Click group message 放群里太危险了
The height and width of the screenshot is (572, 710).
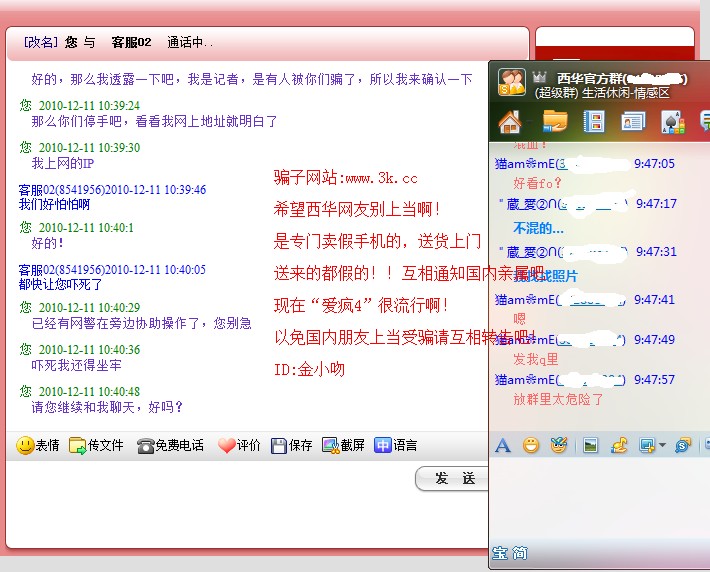pos(558,399)
